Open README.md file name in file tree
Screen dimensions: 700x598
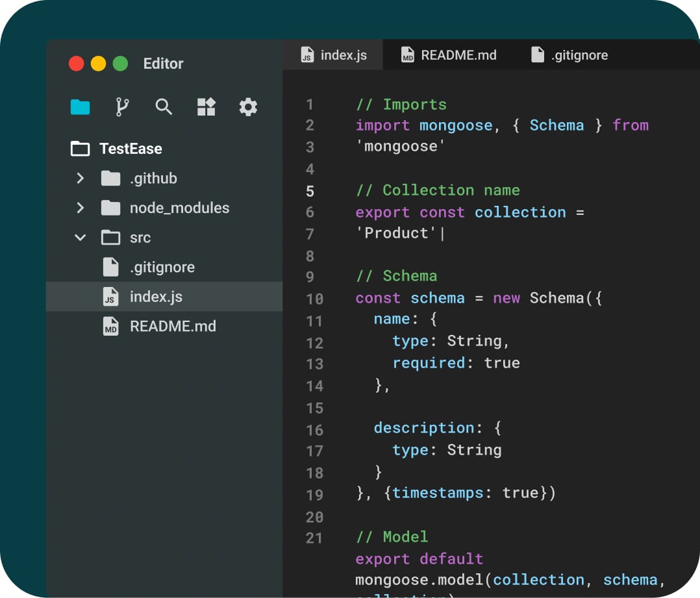tap(173, 326)
